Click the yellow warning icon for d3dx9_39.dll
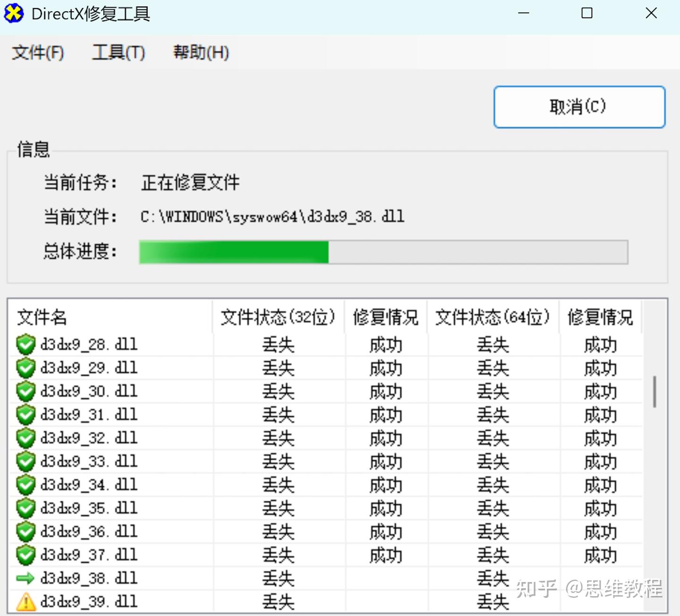 (26, 602)
